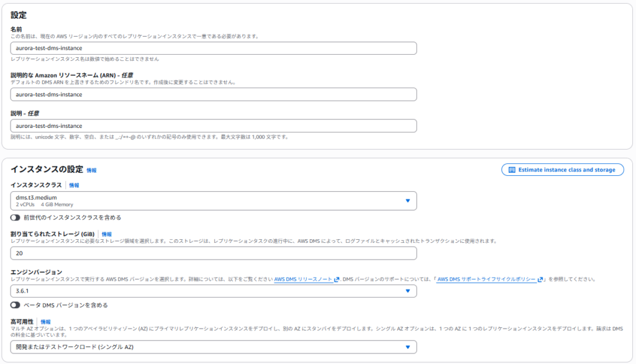The width and height of the screenshot is (636, 364).
Task: Click the blue arrow on 3.6.1 version field
Action: (x=407, y=291)
